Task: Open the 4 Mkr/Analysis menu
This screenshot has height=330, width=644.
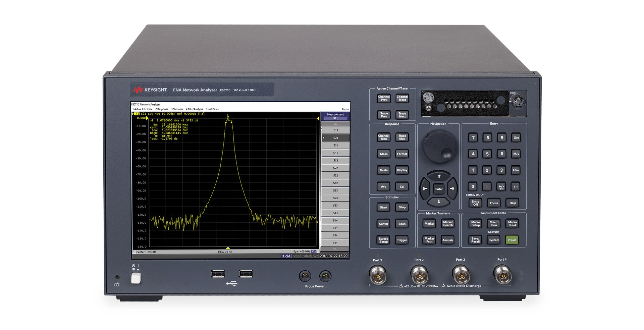Action: 194,109
